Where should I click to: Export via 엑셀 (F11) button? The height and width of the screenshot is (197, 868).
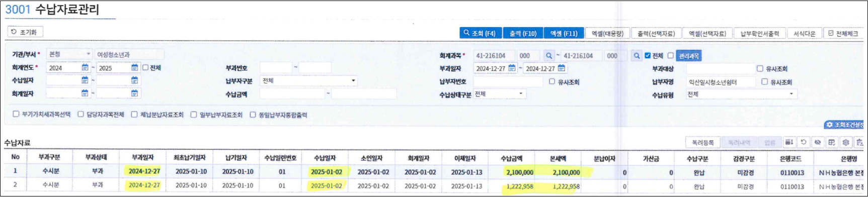tap(564, 33)
